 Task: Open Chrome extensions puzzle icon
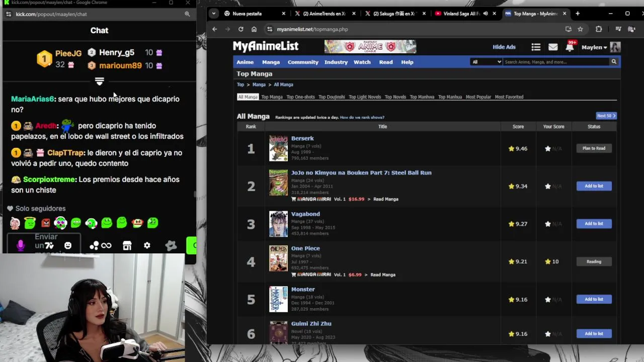coord(599,29)
